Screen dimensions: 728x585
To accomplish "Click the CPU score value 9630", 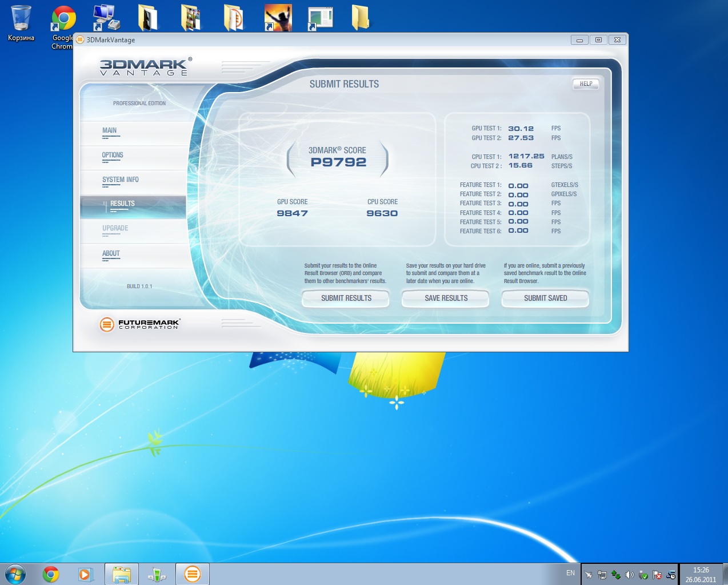I will [382, 213].
